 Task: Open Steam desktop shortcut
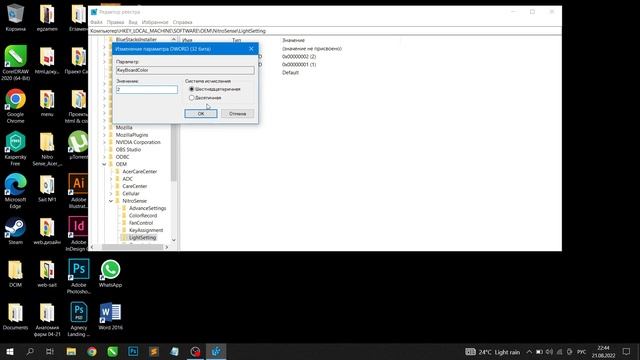point(16,230)
